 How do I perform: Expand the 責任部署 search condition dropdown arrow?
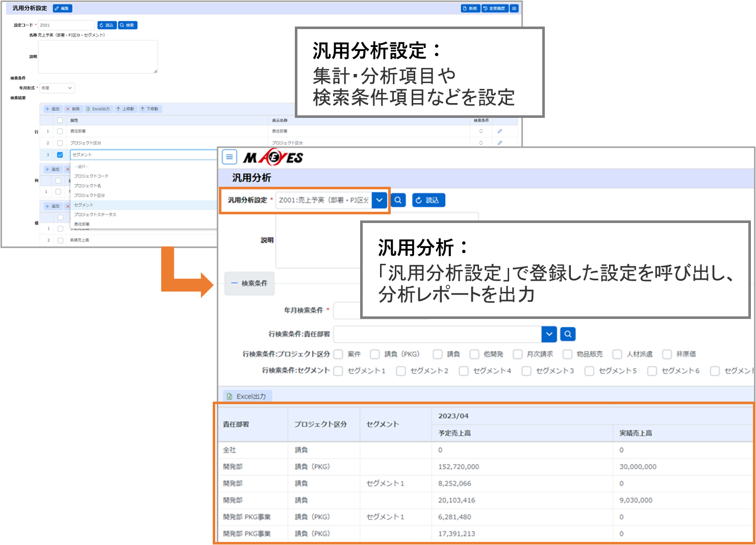549,334
